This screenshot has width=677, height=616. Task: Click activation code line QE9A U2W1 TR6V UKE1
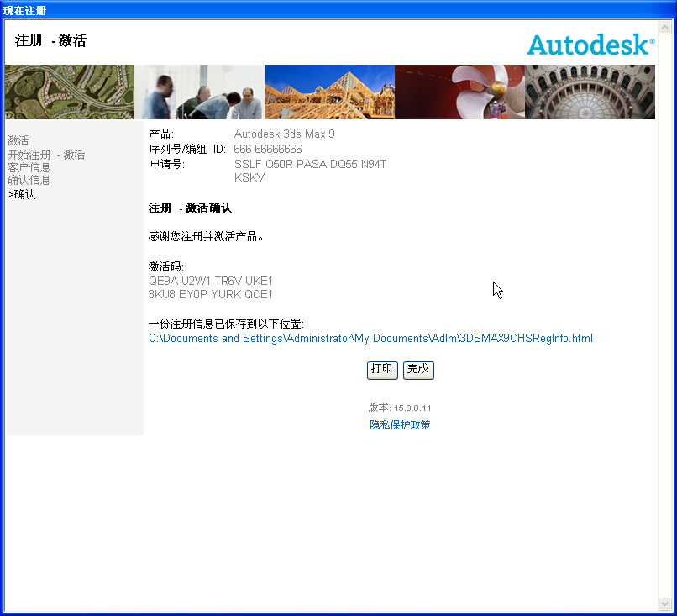[x=211, y=281]
